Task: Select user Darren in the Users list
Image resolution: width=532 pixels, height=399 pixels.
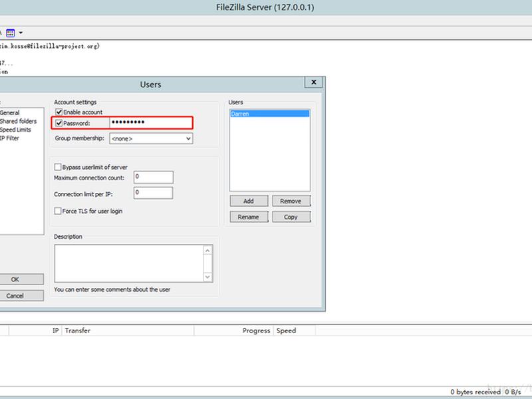Action: coord(270,114)
